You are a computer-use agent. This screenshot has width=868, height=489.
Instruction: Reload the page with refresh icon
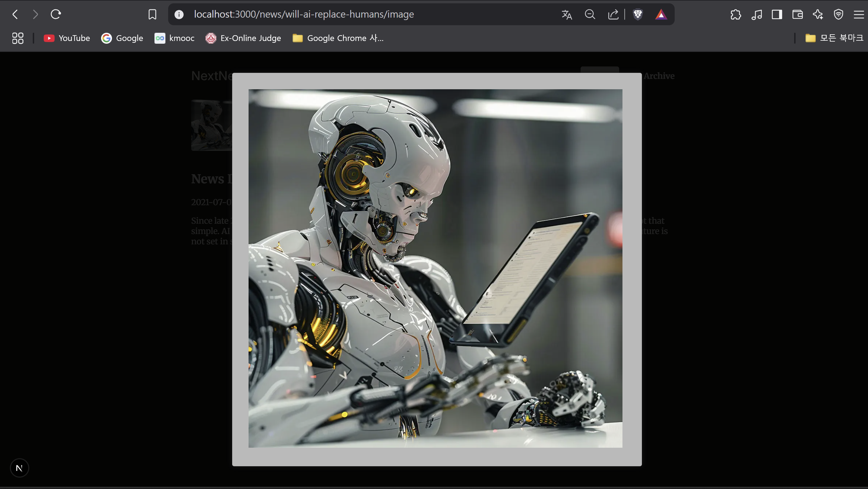56,14
